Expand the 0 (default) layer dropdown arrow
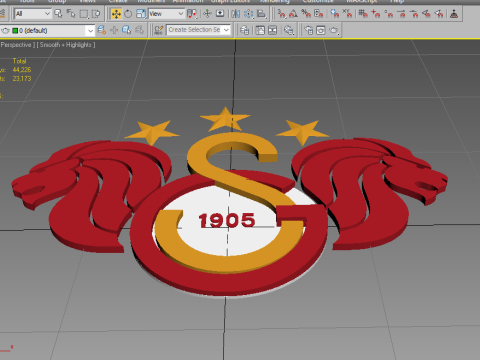This screenshot has width=480, height=360. (x=90, y=31)
